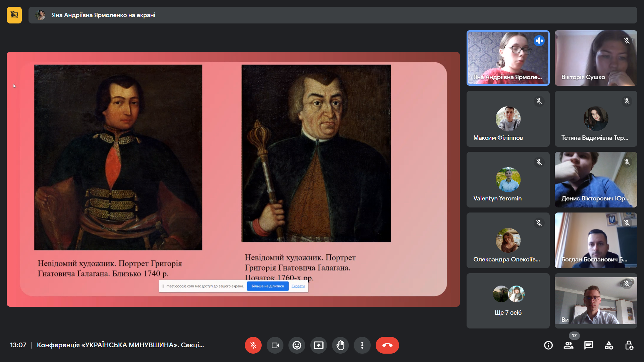Leave the call with red hang-up button
644x362 pixels.
[387, 345]
